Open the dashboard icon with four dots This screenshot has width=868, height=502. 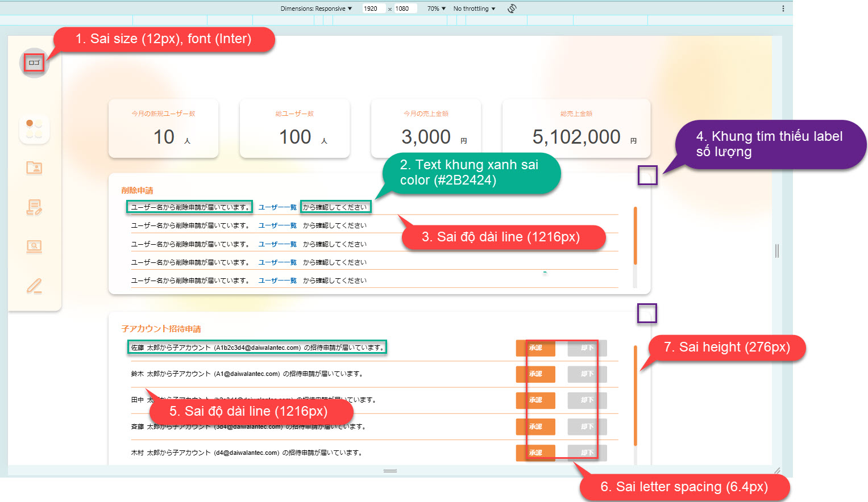(34, 129)
